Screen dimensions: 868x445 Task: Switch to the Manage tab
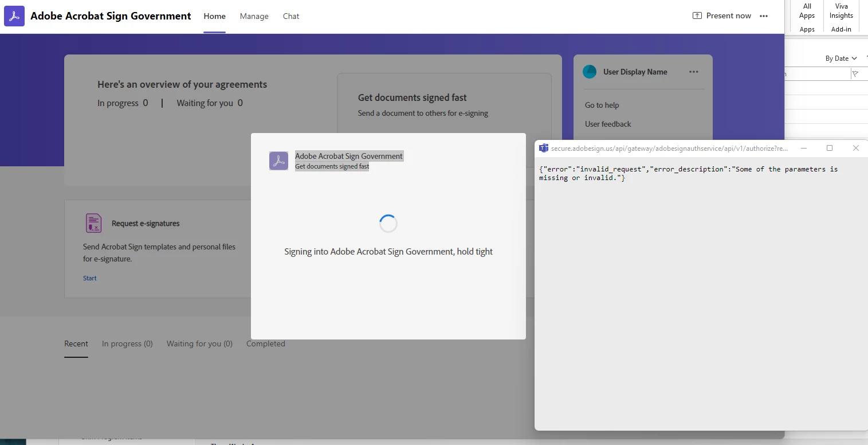254,16
